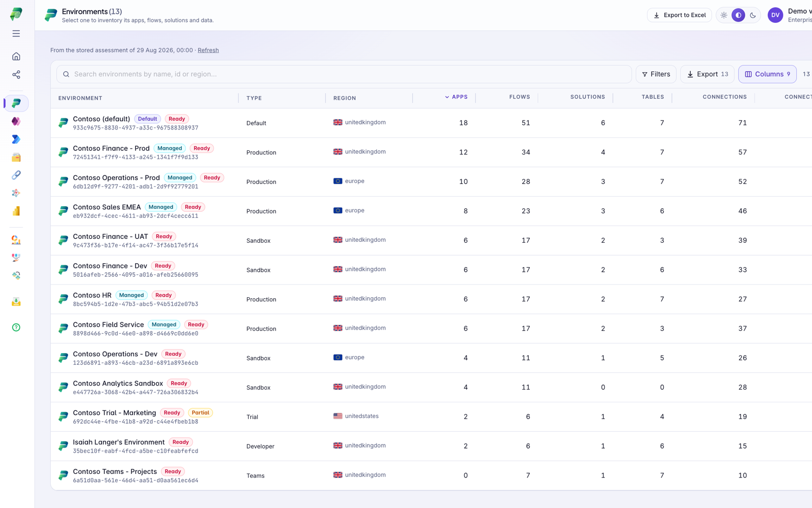The height and width of the screenshot is (508, 812).
Task: Click environment ID 933c9675-8830-4937-a33c-967588308937
Action: 136,128
